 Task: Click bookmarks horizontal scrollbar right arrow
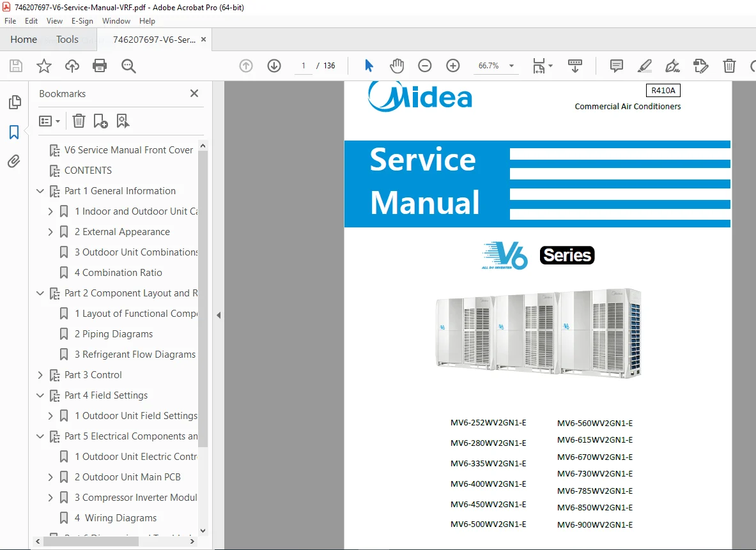[192, 541]
